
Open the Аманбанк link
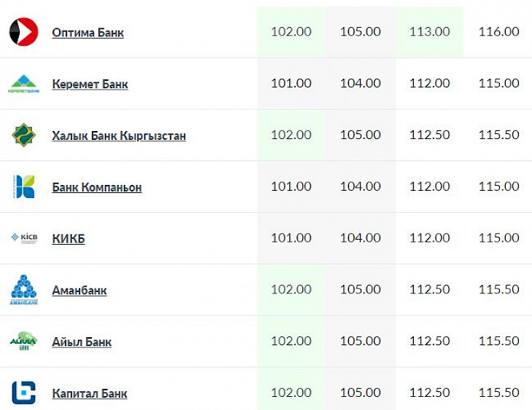click(79, 291)
